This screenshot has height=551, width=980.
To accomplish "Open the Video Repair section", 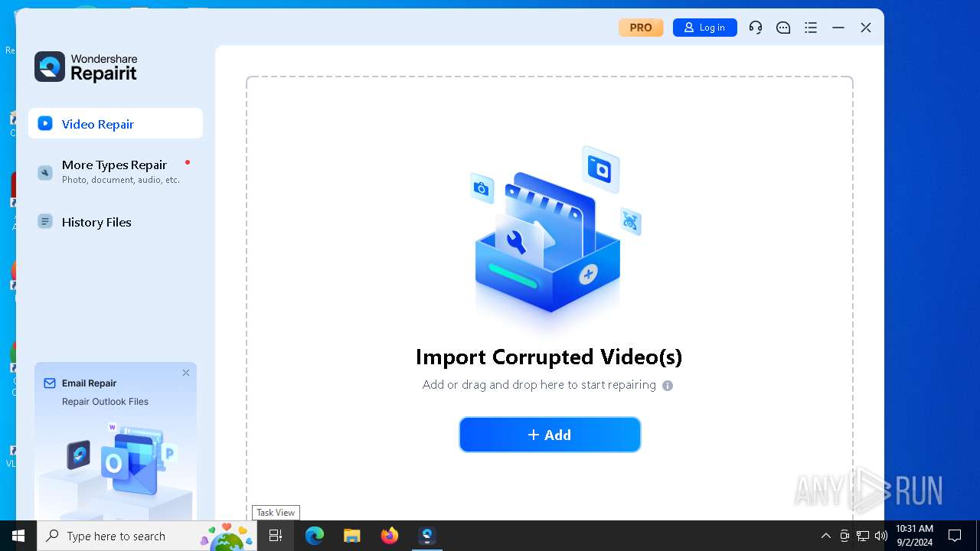I will [x=116, y=123].
